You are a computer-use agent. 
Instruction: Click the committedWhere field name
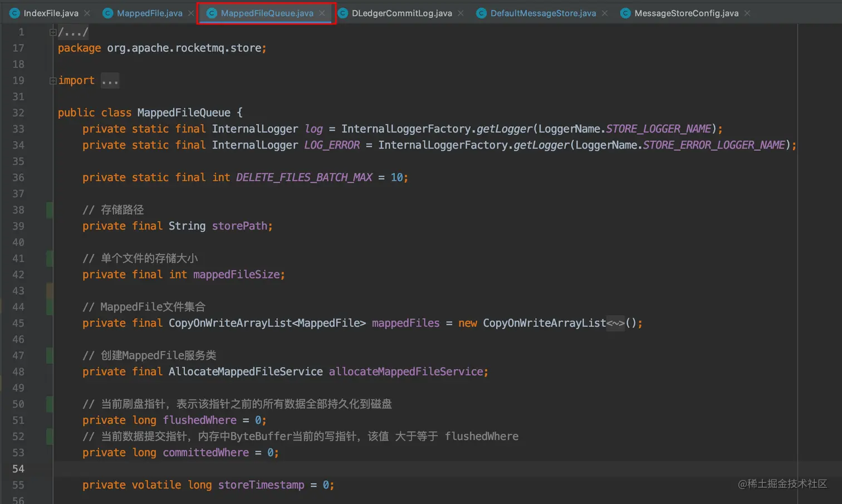point(205,453)
